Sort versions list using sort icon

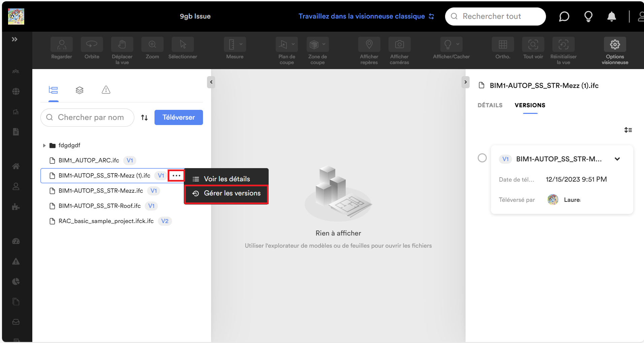[628, 130]
